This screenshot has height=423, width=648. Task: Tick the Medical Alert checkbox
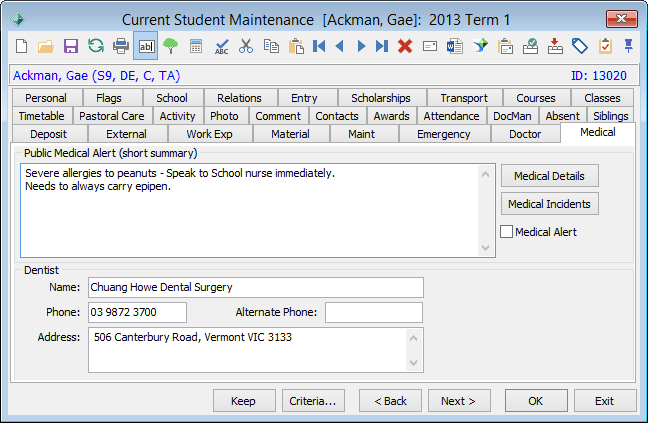point(506,232)
